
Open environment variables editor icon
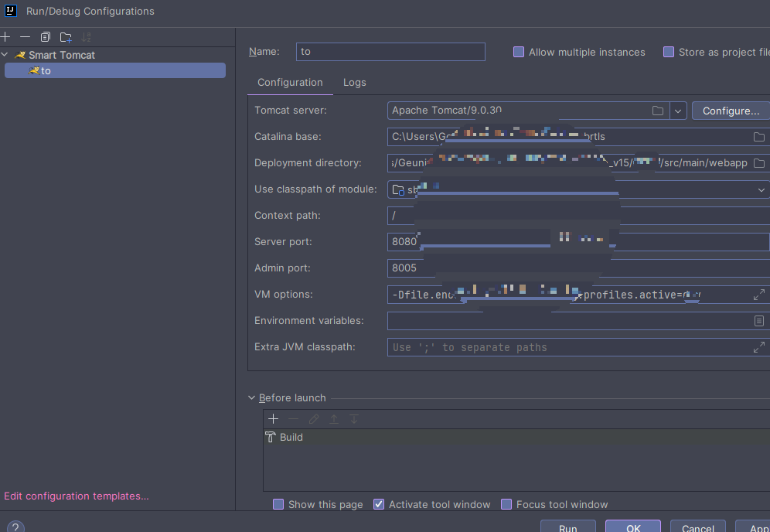(x=758, y=321)
